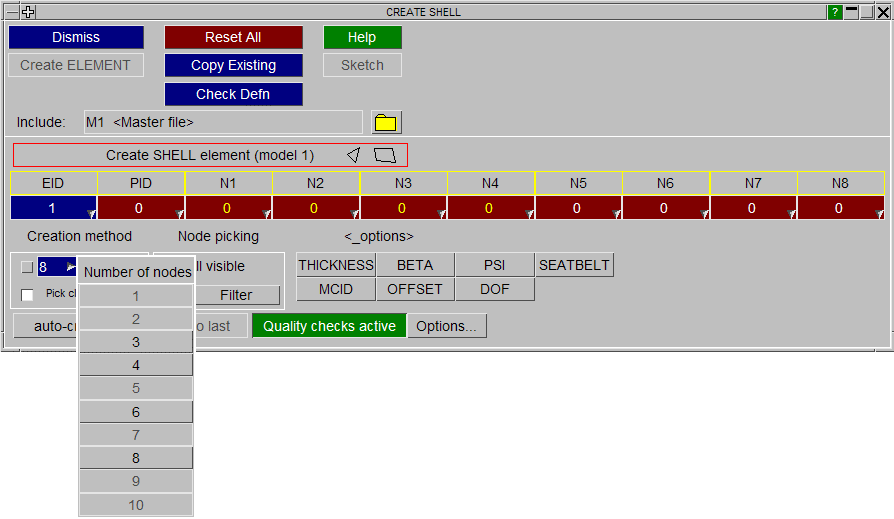Open the N8 field popup arrow
This screenshot has height=519, width=894.
coord(880,213)
